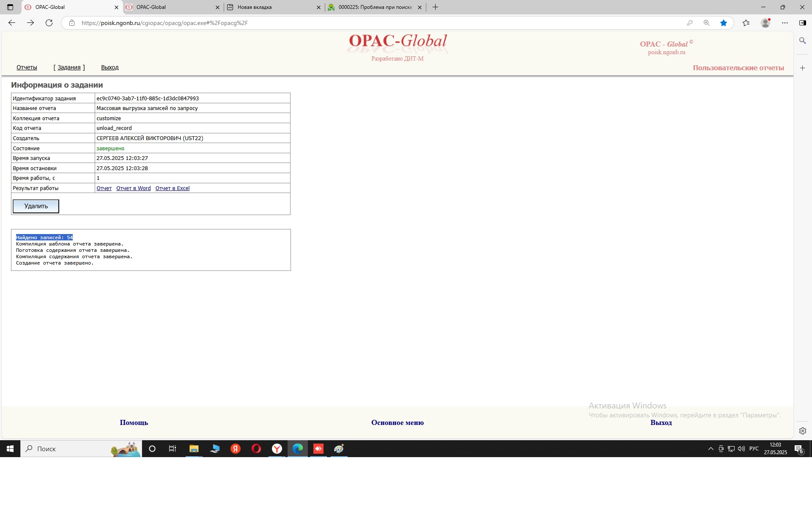Open the Opera browser in the taskbar
Screen dimensions: 812x524
(x=256, y=449)
